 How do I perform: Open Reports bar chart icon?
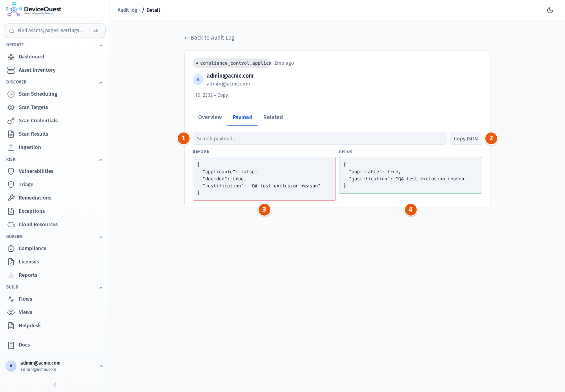tap(11, 275)
